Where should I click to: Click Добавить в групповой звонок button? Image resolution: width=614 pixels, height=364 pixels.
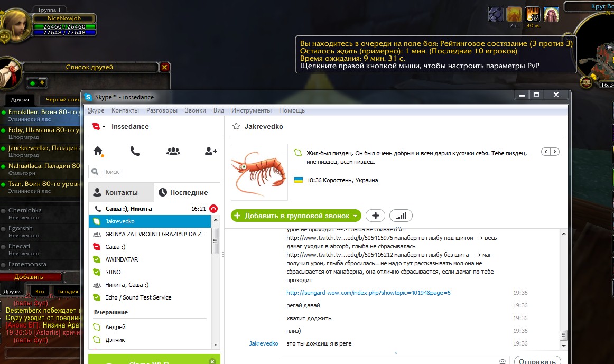point(296,216)
